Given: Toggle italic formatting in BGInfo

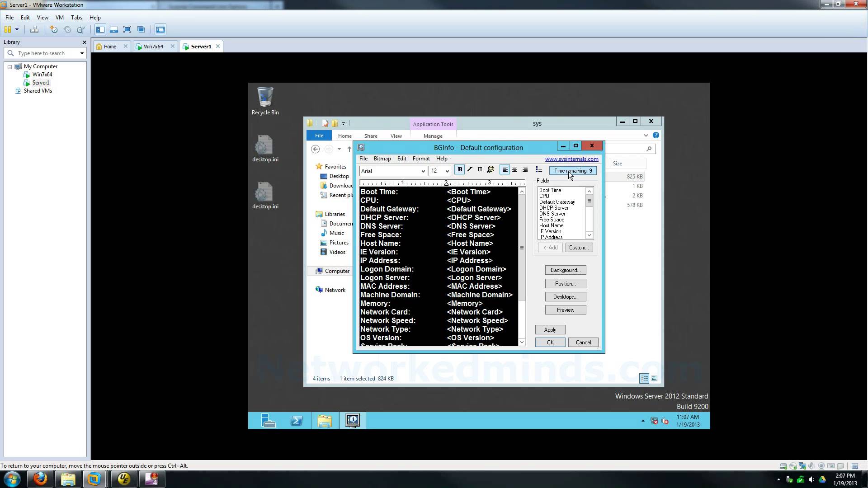Looking at the screenshot, I should tap(470, 170).
